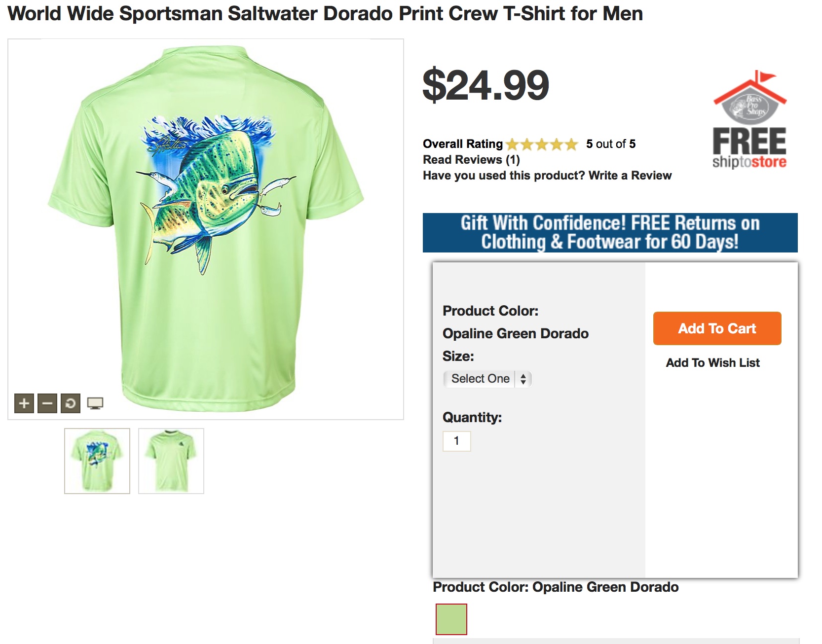Reset the image view with rotate icon
This screenshot has width=822, height=644.
tap(71, 403)
